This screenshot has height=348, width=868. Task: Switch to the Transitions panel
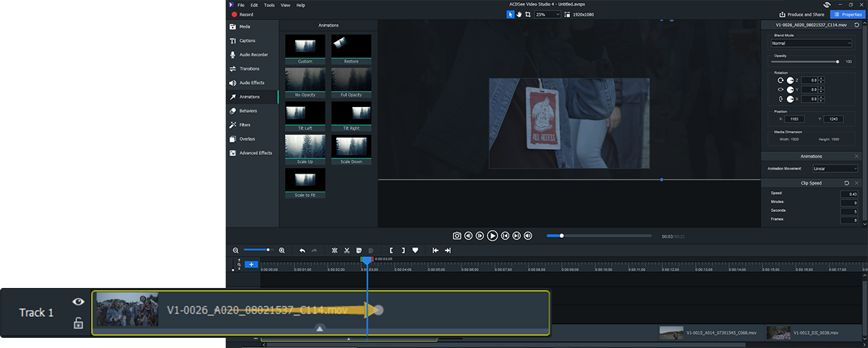(249, 69)
